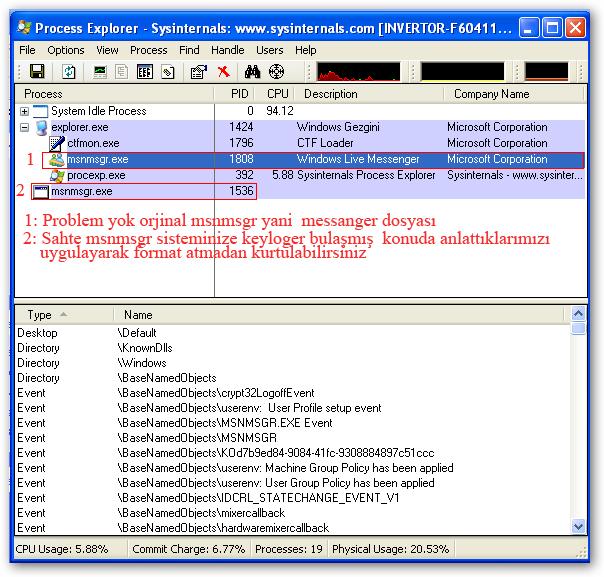The image size is (604, 577).
Task: Click the Physical Usage status bar entry
Action: click(x=391, y=549)
